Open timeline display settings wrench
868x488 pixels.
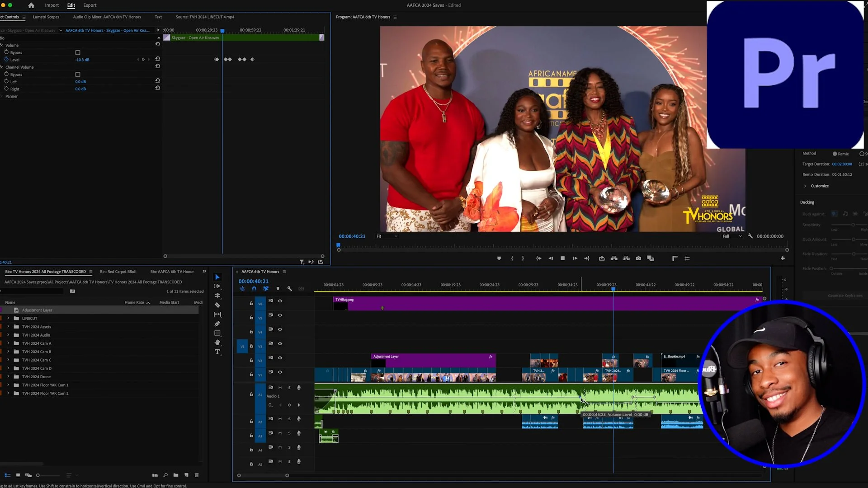point(290,289)
